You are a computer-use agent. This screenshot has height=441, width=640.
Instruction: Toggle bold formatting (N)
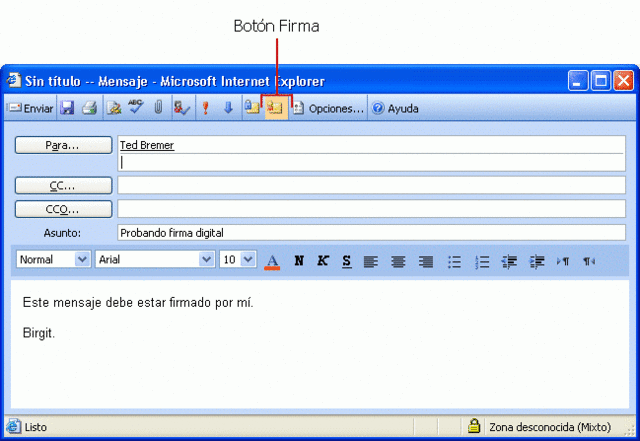(x=299, y=261)
